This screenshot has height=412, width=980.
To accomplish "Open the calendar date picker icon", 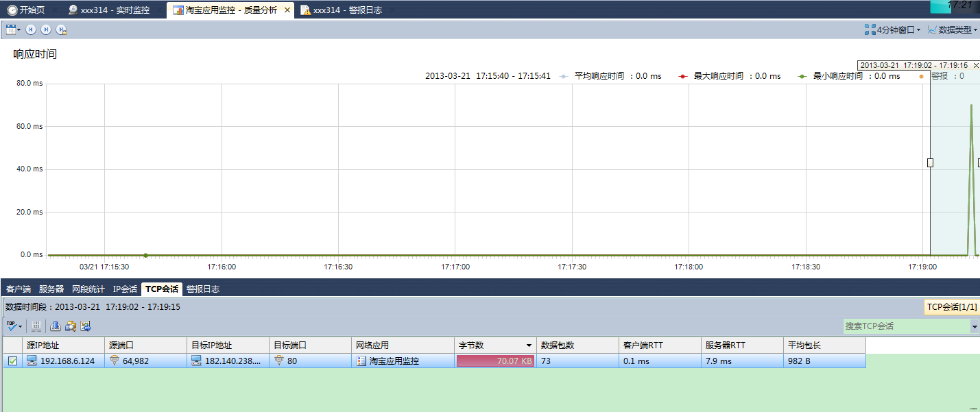I will pyautogui.click(x=11, y=29).
